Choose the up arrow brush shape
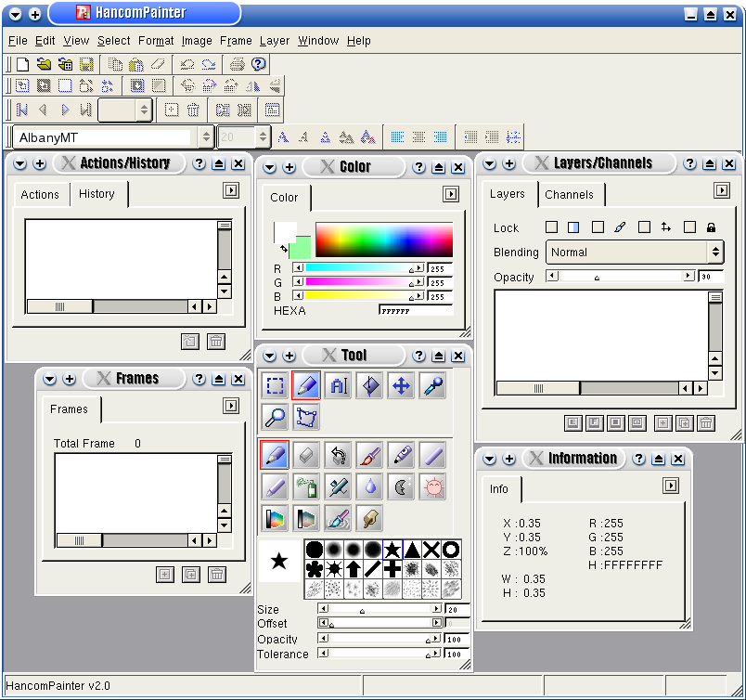Image resolution: width=746 pixels, height=700 pixels. (353, 569)
